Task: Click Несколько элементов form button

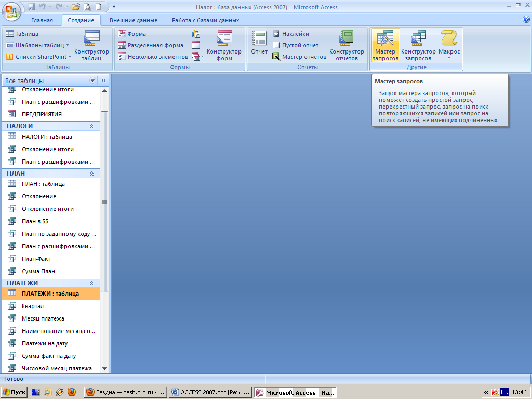Action: click(x=153, y=57)
